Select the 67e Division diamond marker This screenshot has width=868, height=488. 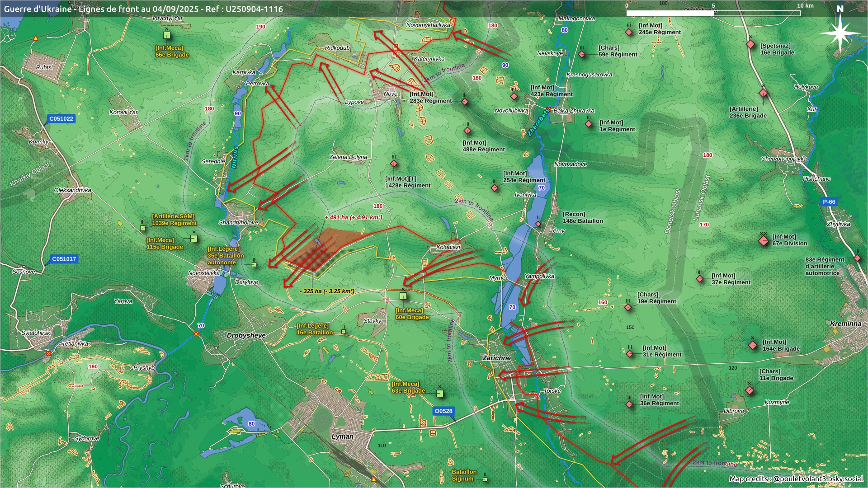tap(764, 241)
